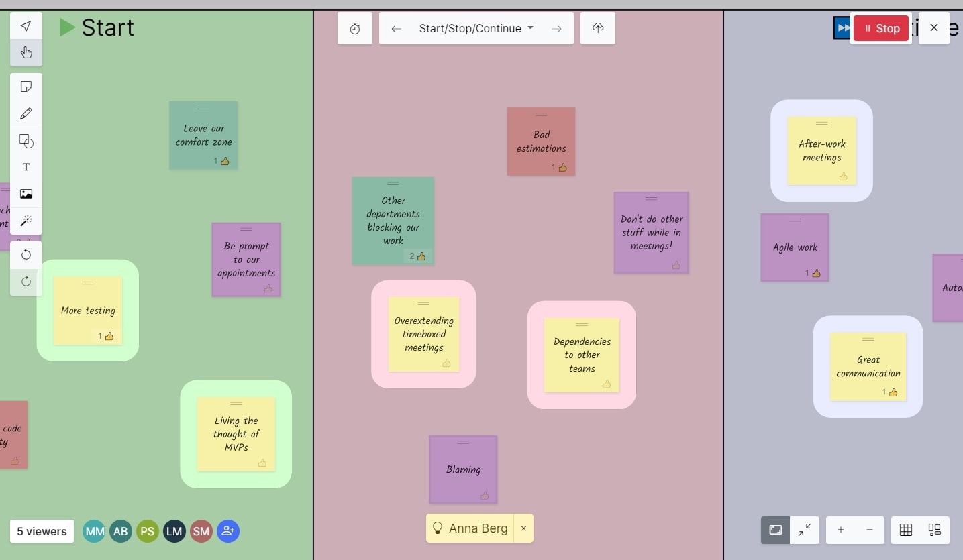This screenshot has height=560, width=963.
Task: Zoom in using the plus button
Action: point(840,530)
